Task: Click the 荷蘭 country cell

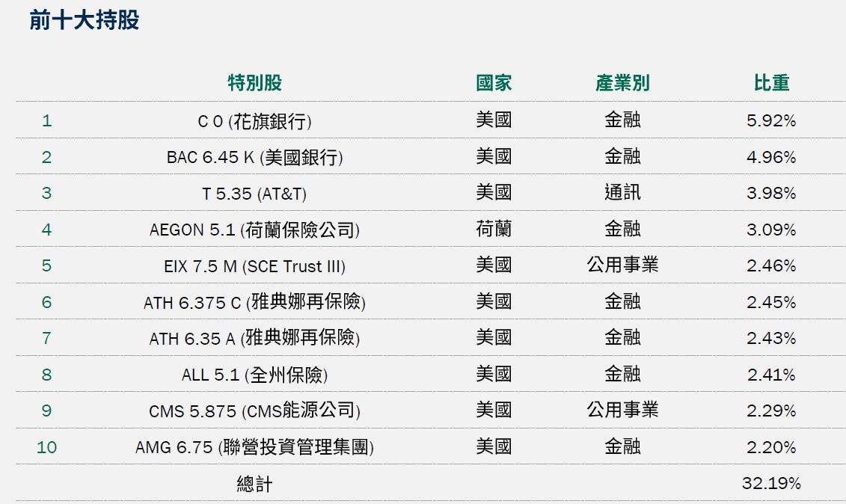Action: click(x=494, y=229)
